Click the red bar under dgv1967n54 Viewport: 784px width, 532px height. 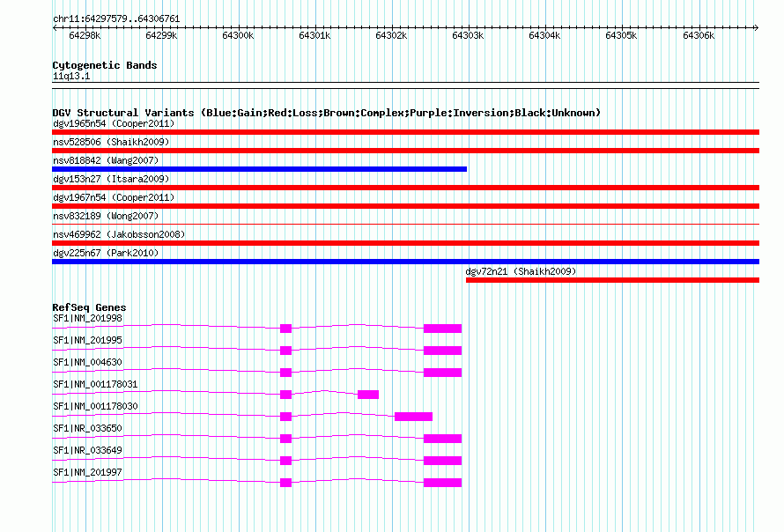(x=405, y=206)
